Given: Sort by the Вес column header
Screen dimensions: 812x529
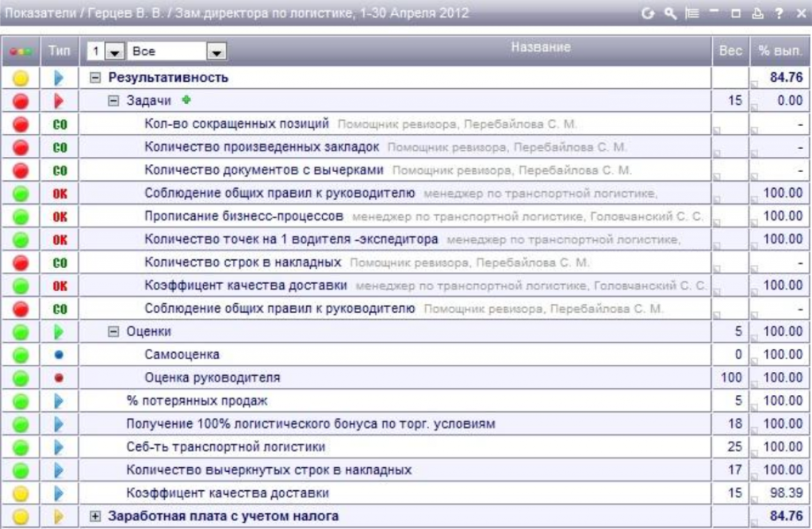Looking at the screenshot, I should pyautogui.click(x=730, y=50).
